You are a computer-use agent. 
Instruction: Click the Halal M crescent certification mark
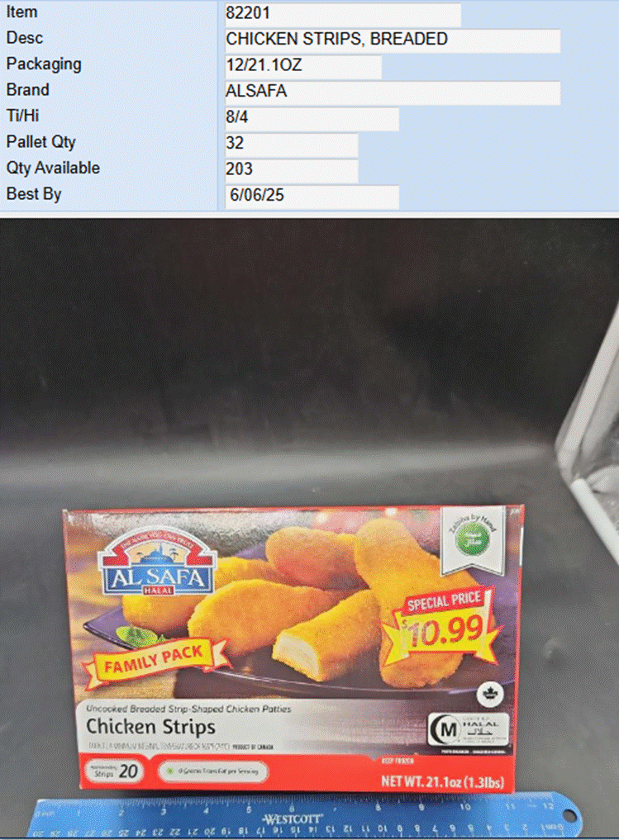(468, 729)
